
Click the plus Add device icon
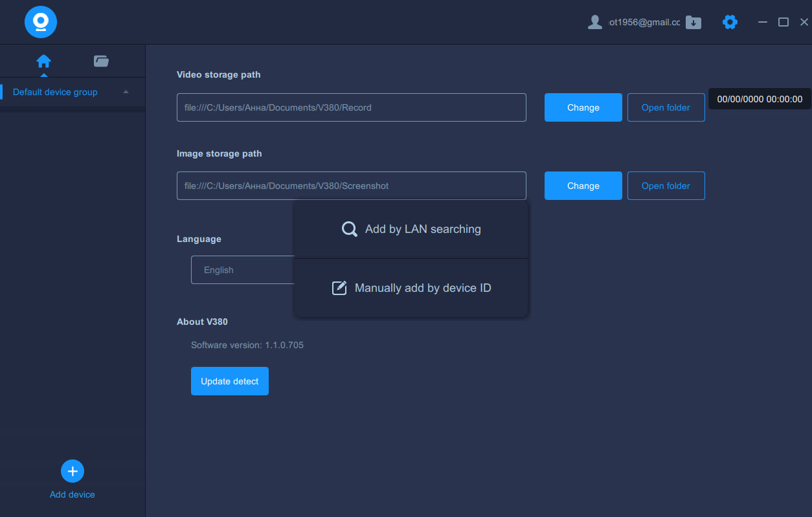[x=73, y=471]
